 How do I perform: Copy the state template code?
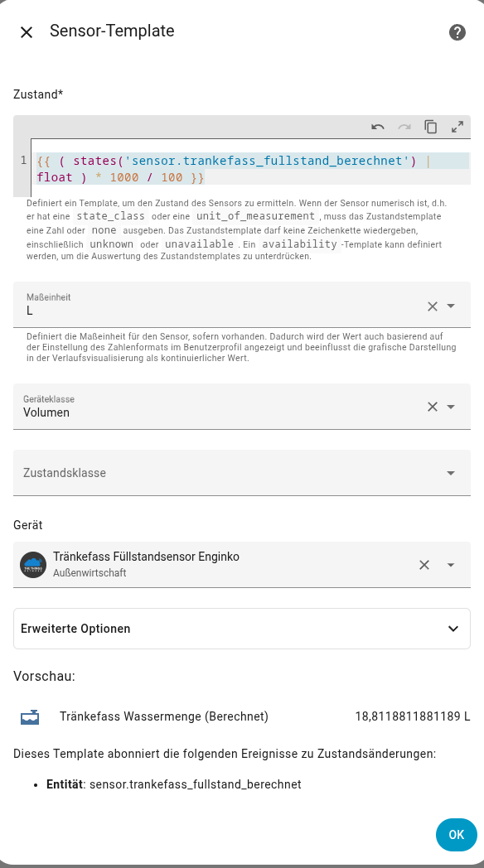[x=431, y=127]
